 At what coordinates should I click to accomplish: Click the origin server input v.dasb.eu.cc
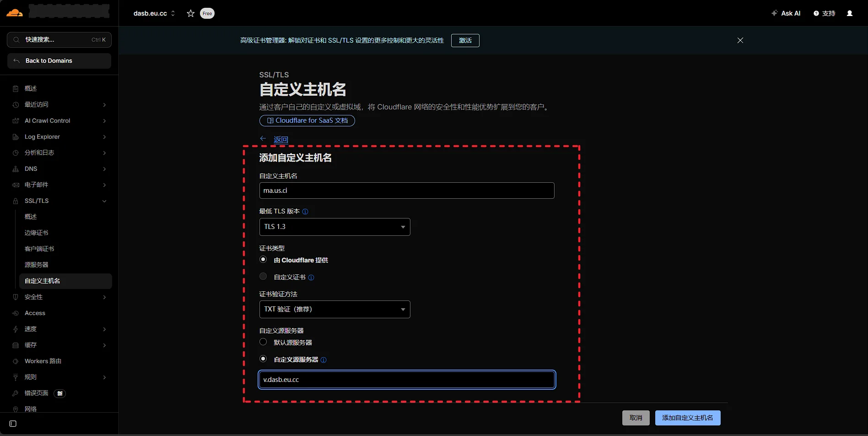click(x=407, y=380)
